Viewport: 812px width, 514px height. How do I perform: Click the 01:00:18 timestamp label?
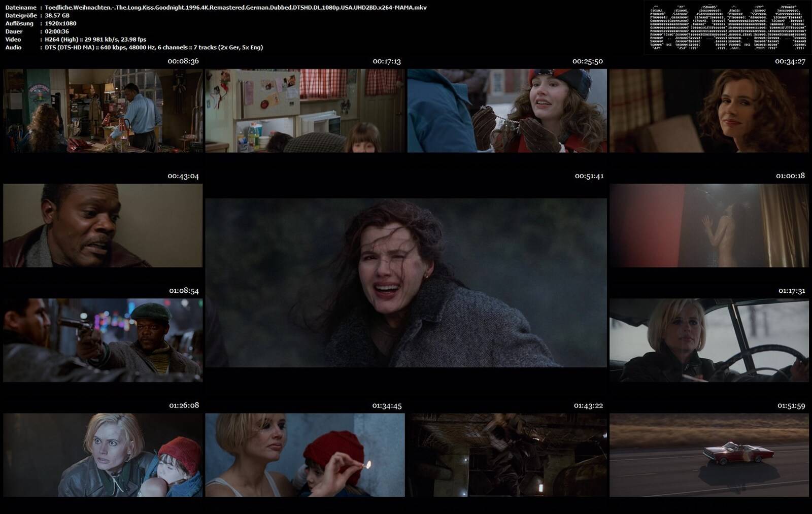pyautogui.click(x=790, y=176)
